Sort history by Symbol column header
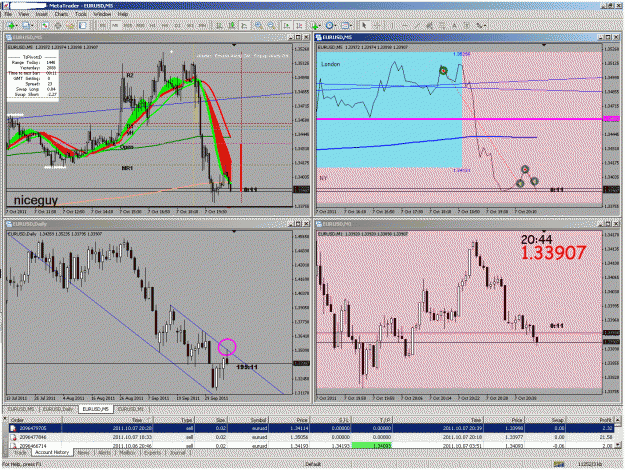This screenshot has width=625, height=470. click(248, 420)
